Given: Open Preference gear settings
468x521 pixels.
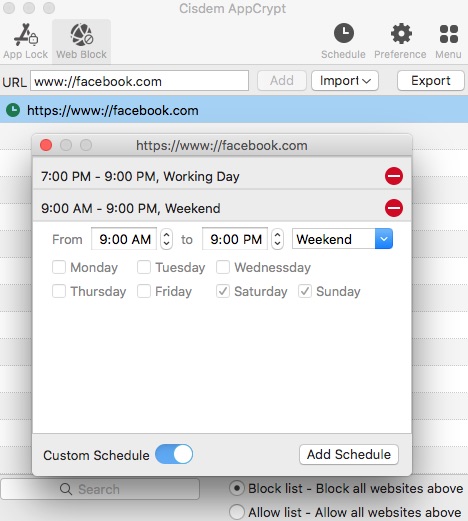Looking at the screenshot, I should (401, 33).
